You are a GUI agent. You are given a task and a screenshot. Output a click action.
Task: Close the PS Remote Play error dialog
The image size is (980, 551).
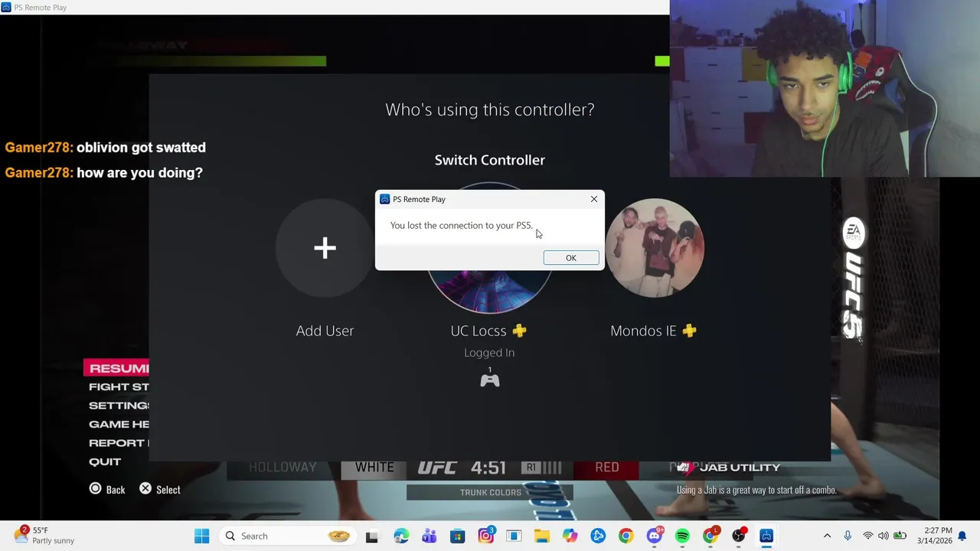click(x=594, y=199)
